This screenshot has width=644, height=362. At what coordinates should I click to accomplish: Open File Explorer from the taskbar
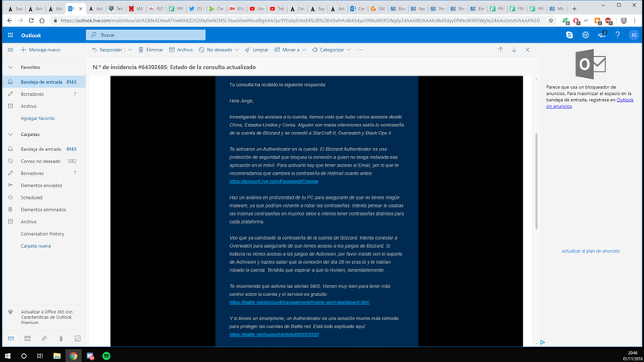pos(56,356)
